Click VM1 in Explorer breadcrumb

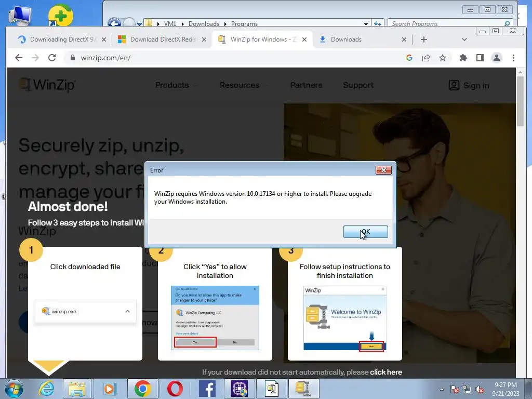[x=170, y=24]
